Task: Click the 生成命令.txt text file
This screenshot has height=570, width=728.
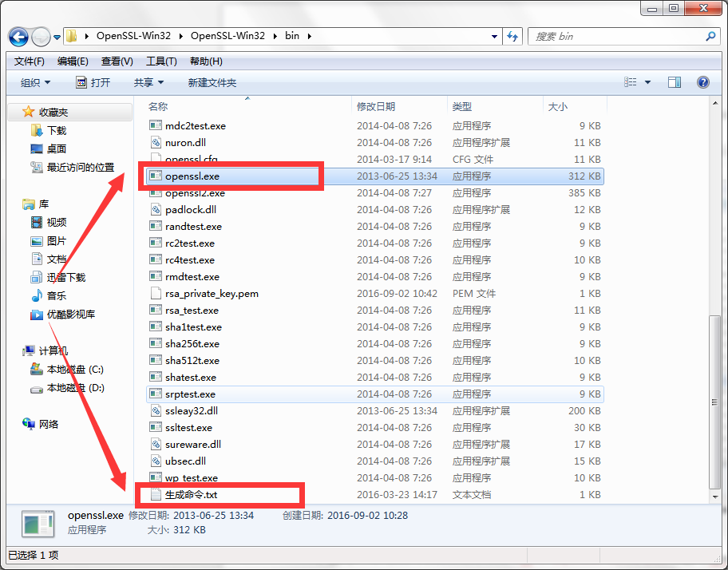Action: (190, 495)
